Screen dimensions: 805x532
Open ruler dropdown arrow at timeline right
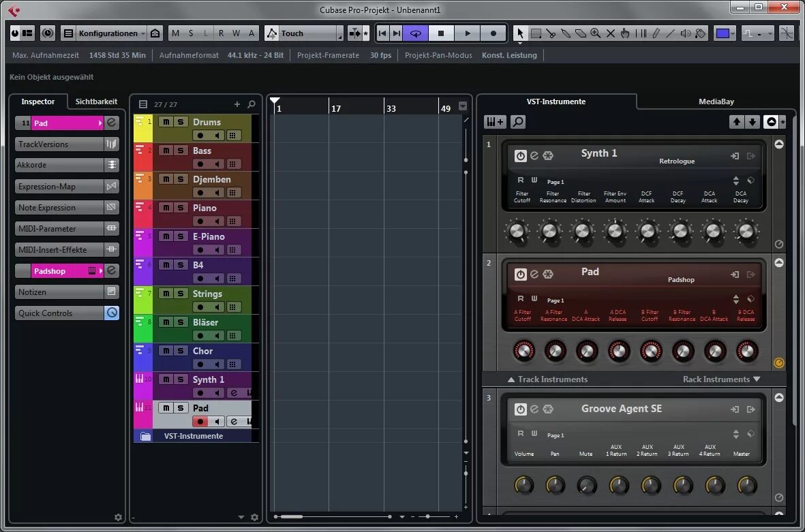pos(463,106)
